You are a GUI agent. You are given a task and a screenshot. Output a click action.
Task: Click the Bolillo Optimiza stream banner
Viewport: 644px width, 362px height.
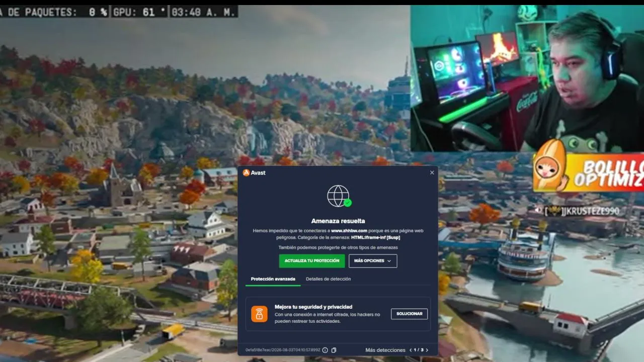pos(589,166)
